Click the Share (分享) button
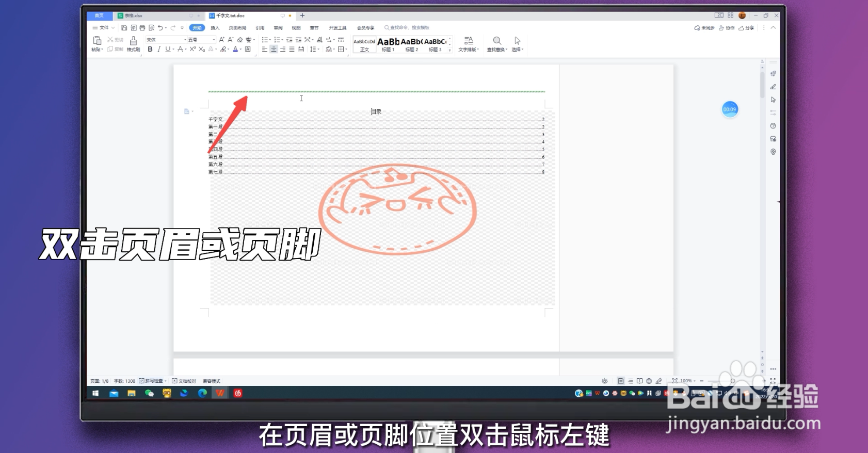Screen dimensions: 868x453 coord(746,28)
